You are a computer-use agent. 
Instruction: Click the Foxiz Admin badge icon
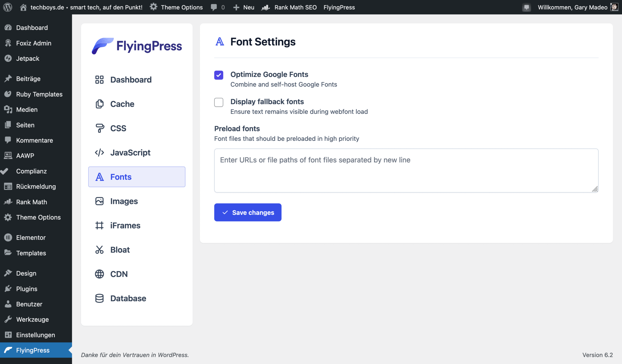[8, 43]
